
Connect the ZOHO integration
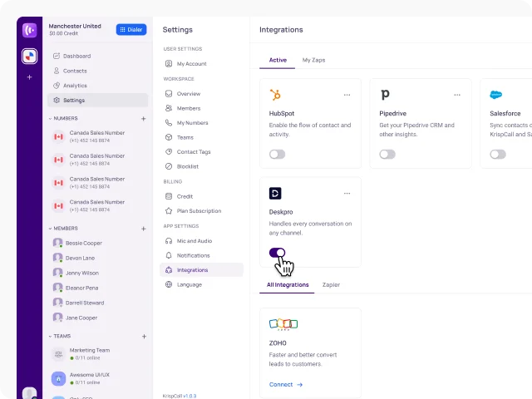coord(286,384)
